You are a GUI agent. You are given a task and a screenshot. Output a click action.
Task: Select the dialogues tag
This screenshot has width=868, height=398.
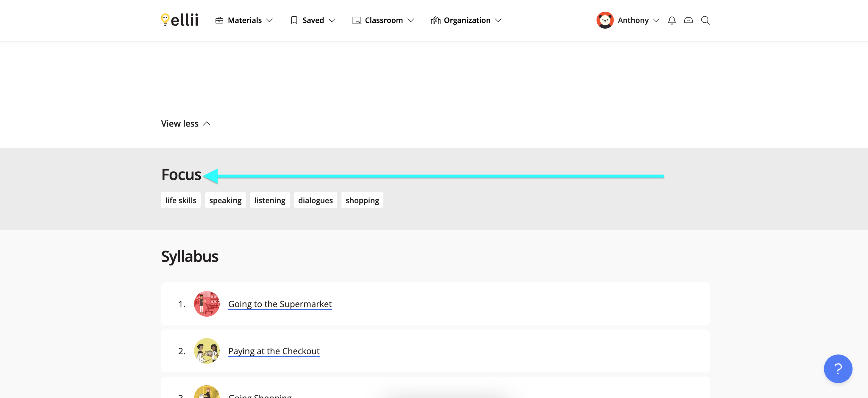click(x=315, y=200)
